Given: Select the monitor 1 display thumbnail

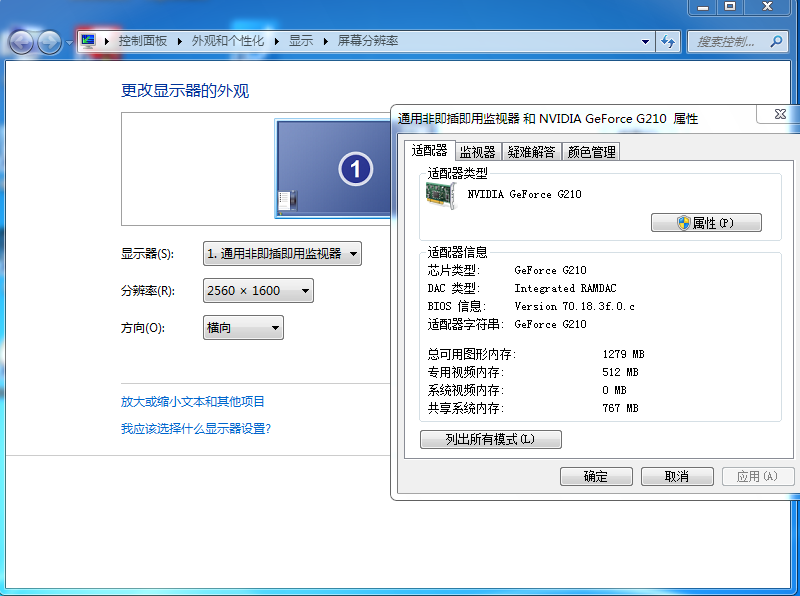Looking at the screenshot, I should pos(333,168).
